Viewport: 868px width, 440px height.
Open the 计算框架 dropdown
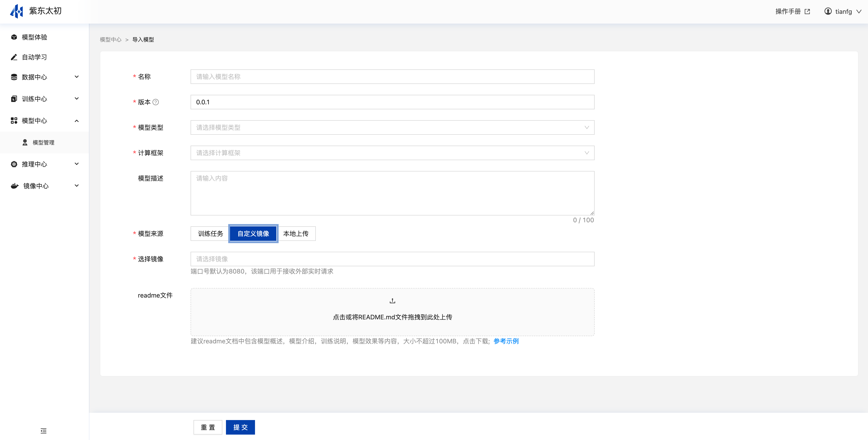tap(392, 153)
